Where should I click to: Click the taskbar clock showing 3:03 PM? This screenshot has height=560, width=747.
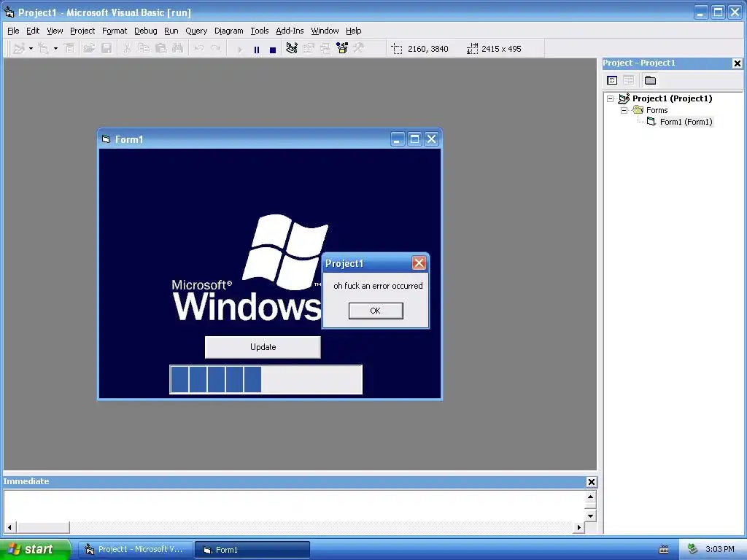coord(719,550)
